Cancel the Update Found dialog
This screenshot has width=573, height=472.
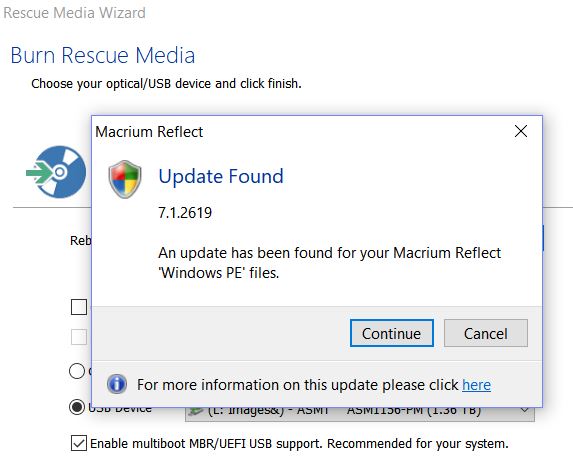[486, 333]
